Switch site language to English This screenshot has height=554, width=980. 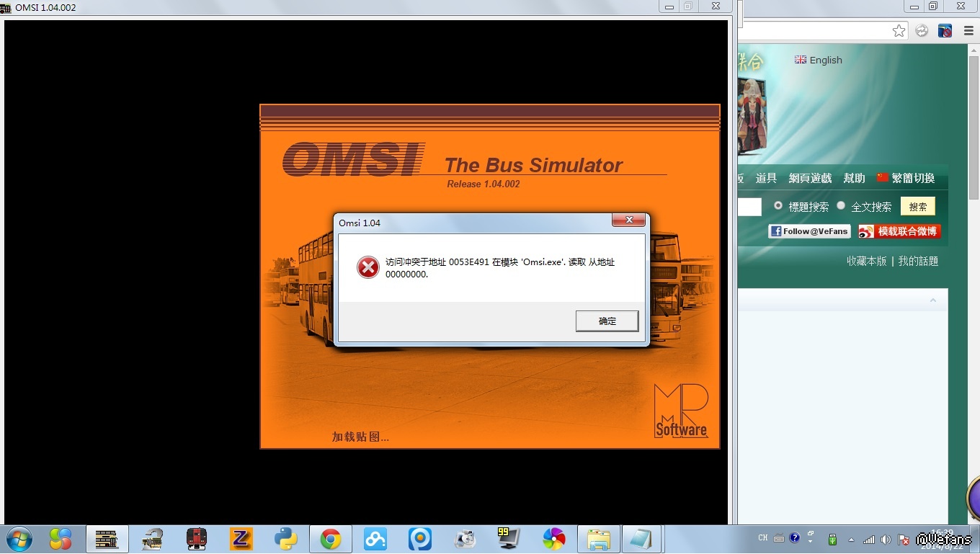[819, 60]
